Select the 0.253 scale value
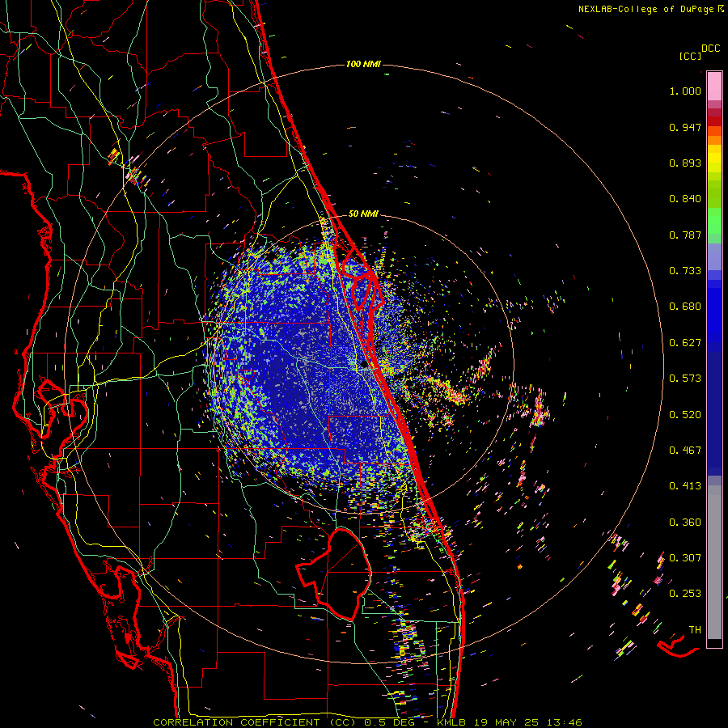 click(x=685, y=594)
